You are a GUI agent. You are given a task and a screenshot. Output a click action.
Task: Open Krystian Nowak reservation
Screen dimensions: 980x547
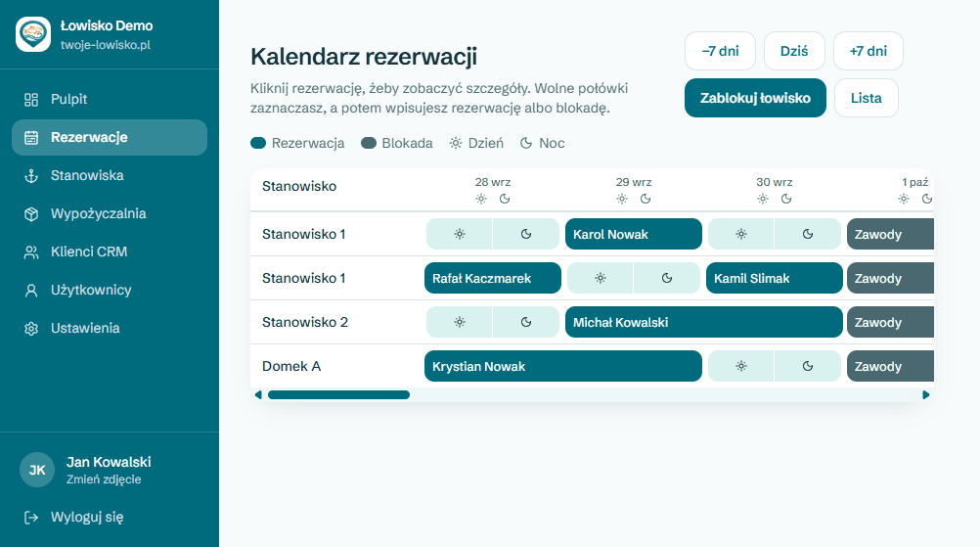[x=563, y=366]
